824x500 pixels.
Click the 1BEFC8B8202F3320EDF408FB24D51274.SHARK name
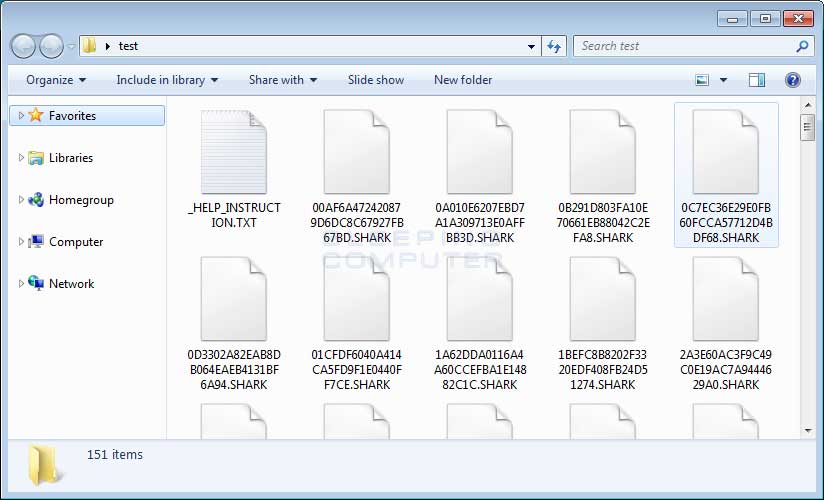[603, 370]
